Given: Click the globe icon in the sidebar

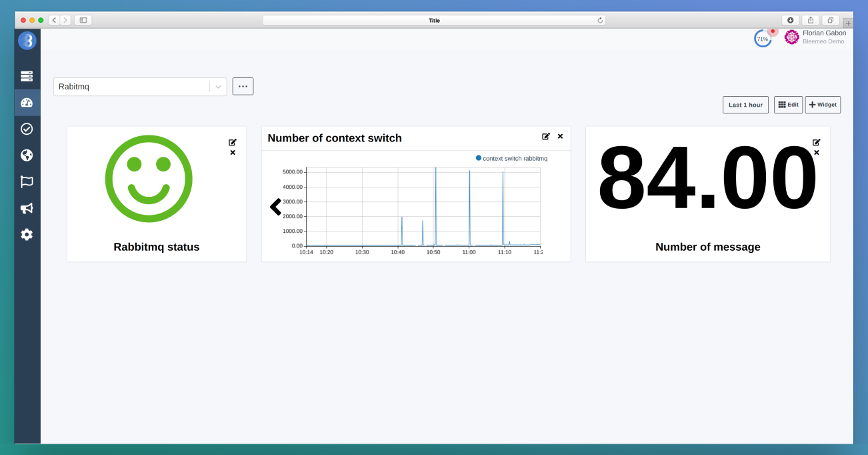Looking at the screenshot, I should click(x=27, y=155).
